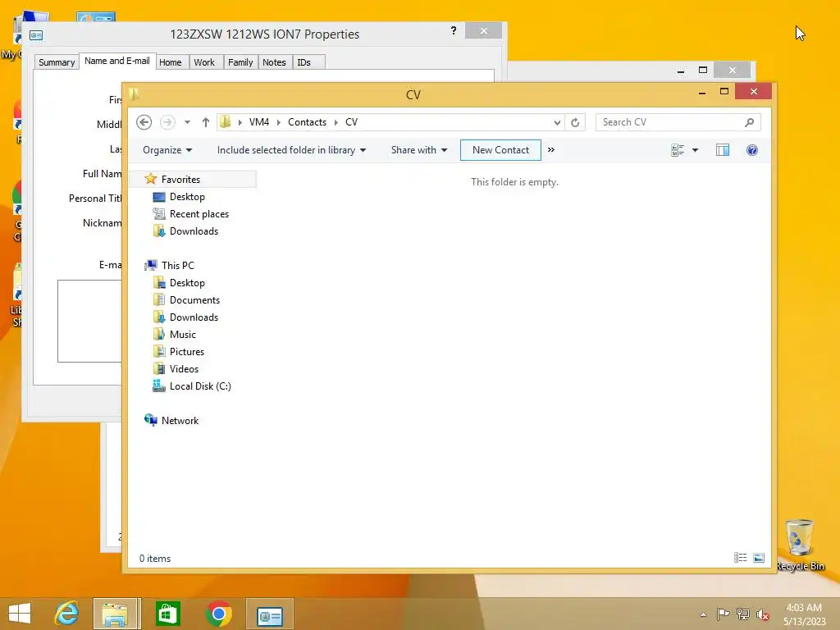Expand address bar history dropdown
Image resolution: width=840 pixels, height=630 pixels.
tap(557, 123)
